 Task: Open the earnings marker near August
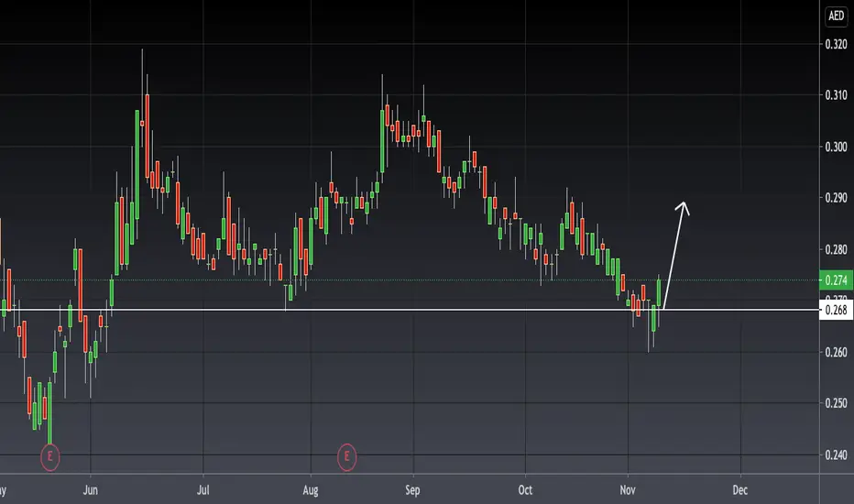pyautogui.click(x=347, y=456)
